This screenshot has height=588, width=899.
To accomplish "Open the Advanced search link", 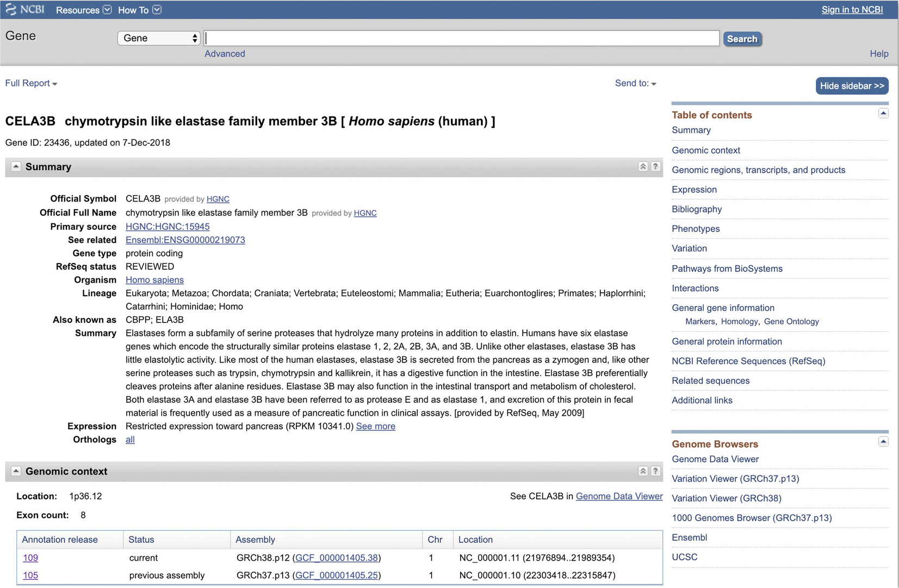I will point(225,54).
